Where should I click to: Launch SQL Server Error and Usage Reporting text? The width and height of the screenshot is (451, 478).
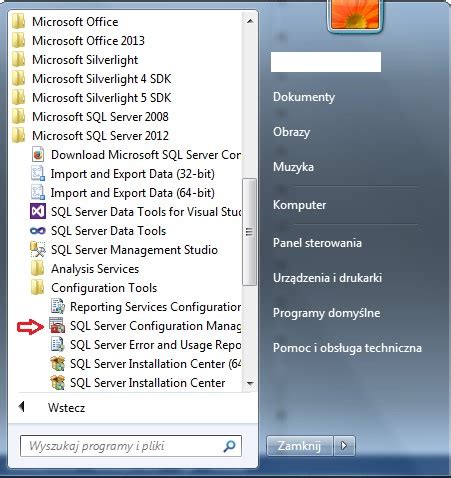156,345
